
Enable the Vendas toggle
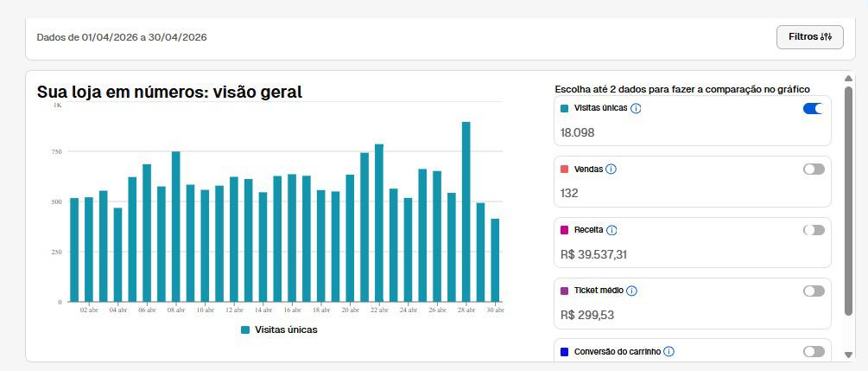pos(814,170)
